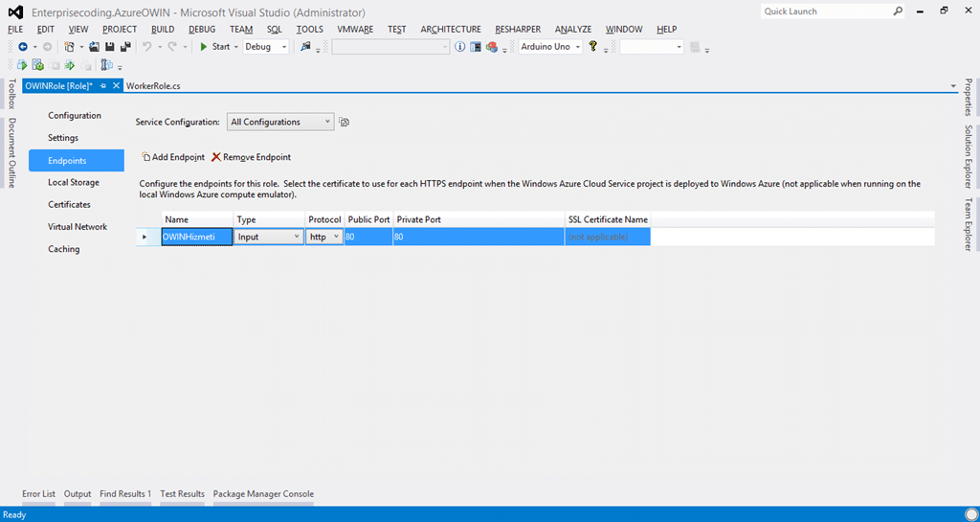
Task: Open the Properties side panel
Action: [x=969, y=97]
